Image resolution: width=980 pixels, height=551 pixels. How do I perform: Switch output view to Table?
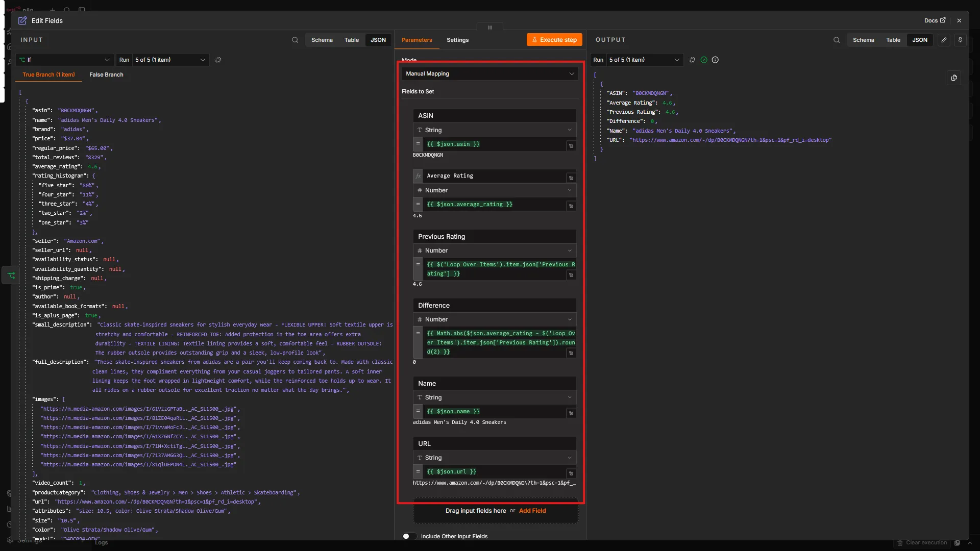[x=893, y=40]
